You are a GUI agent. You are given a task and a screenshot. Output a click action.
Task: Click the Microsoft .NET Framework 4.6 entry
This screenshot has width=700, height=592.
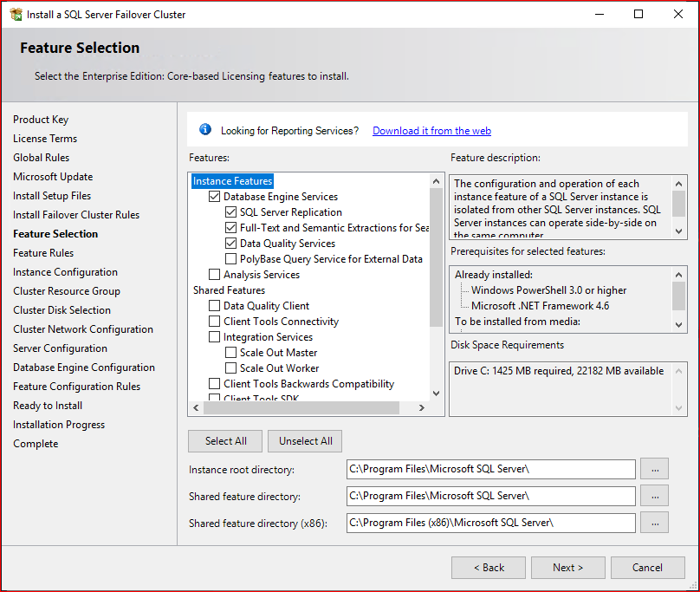541,306
